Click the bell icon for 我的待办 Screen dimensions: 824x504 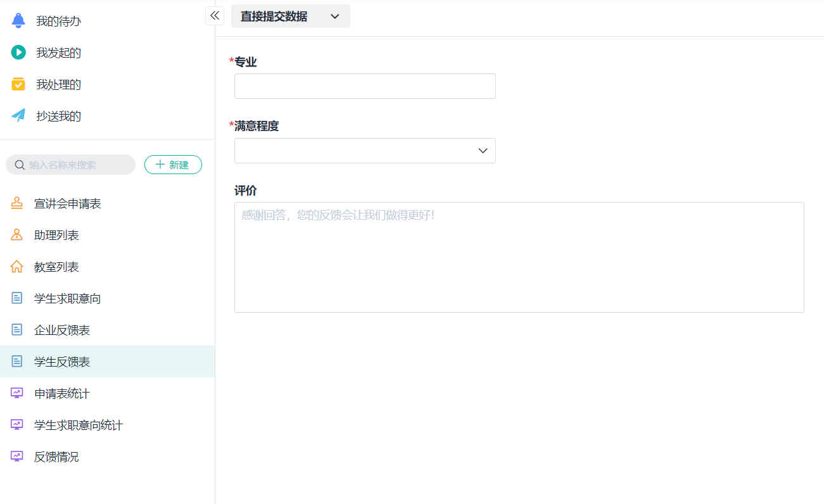pyautogui.click(x=18, y=21)
